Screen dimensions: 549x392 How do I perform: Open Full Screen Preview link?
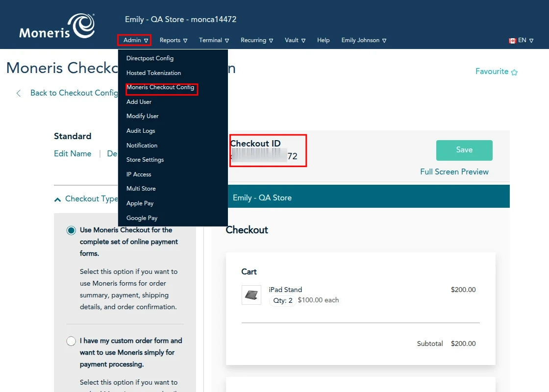[x=454, y=172]
